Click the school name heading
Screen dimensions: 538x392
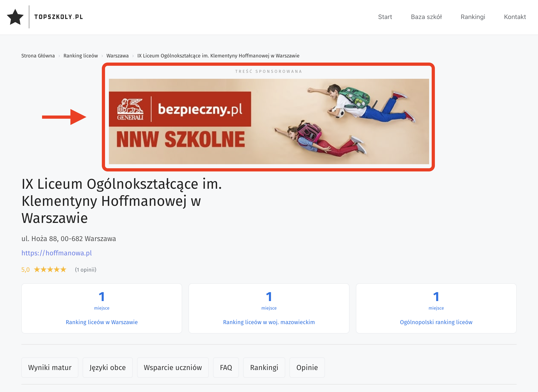(121, 201)
